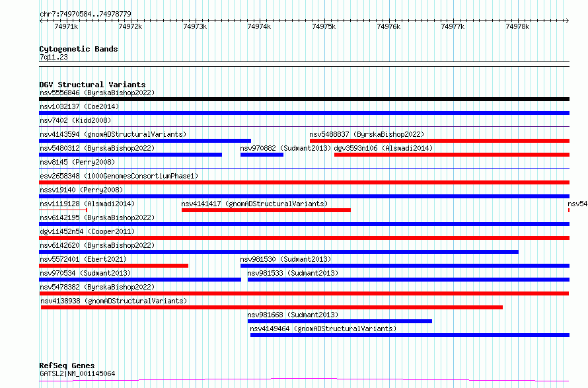Open the nsv1032137 (Coe2014) label

click(x=79, y=106)
